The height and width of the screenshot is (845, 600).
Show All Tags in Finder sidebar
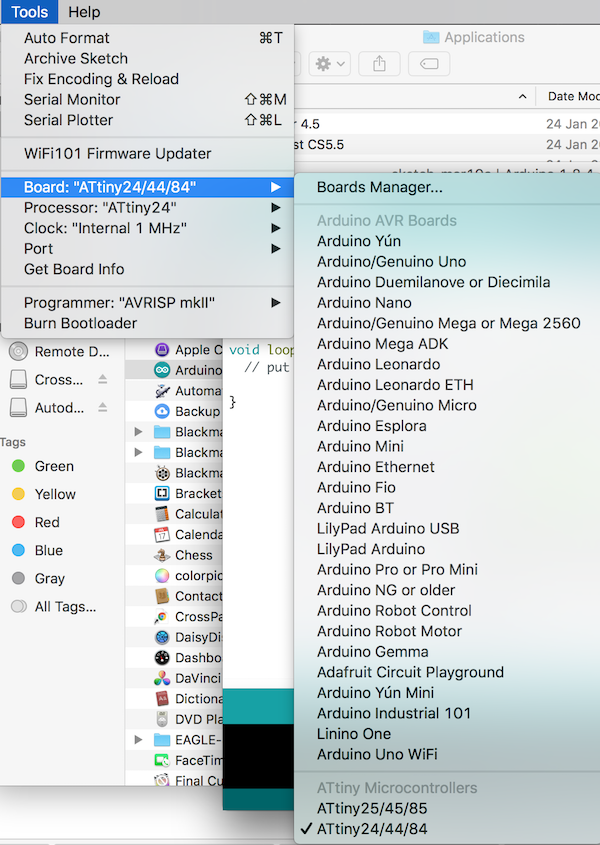pyautogui.click(x=54, y=607)
